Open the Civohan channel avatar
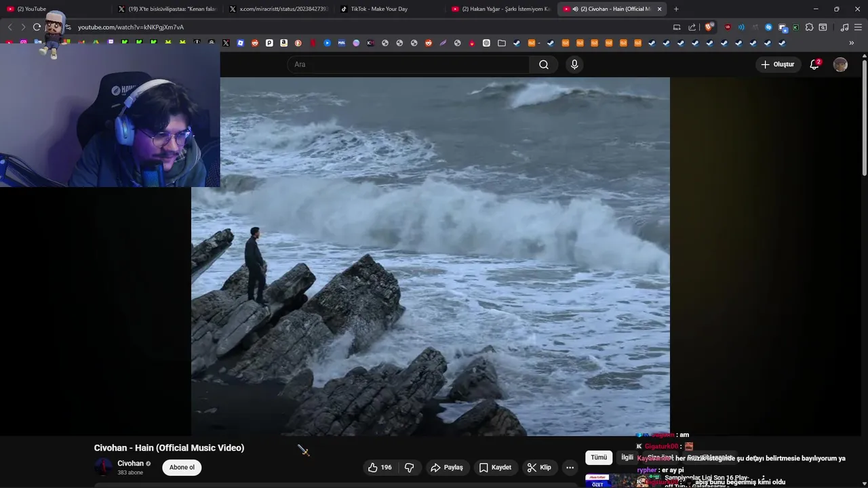 [x=103, y=467]
